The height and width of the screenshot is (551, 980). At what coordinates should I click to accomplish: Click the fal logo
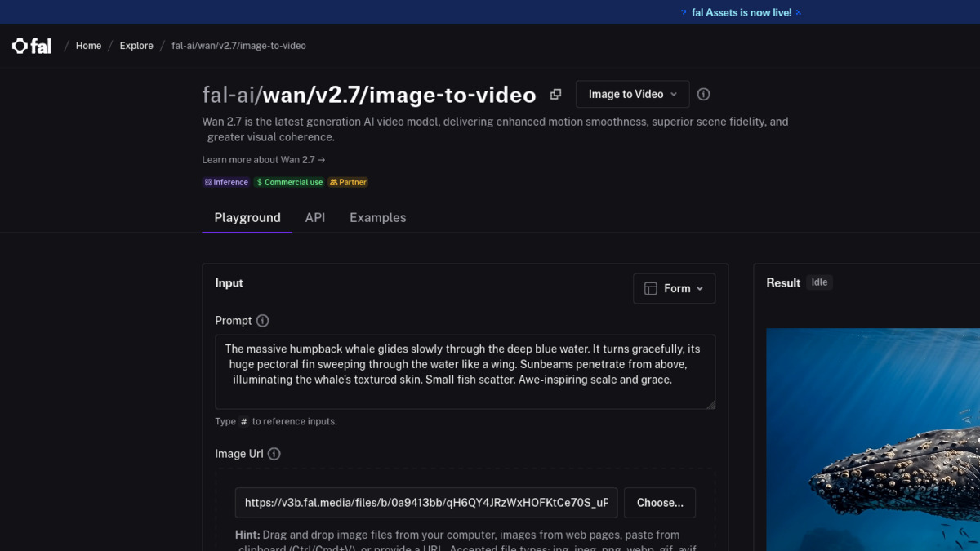32,46
